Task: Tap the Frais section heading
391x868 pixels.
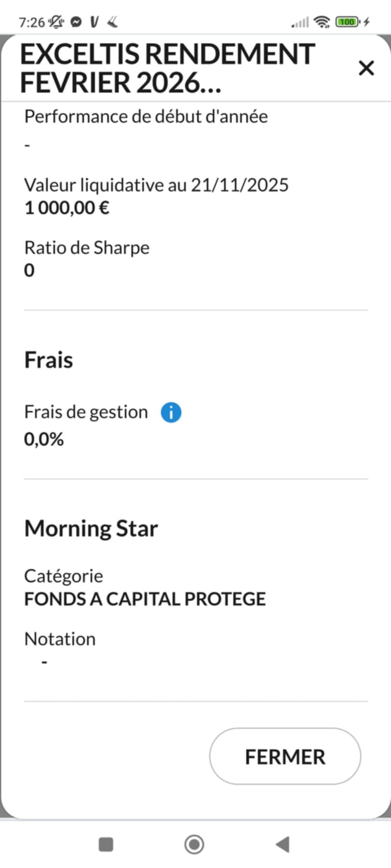Action: [49, 360]
